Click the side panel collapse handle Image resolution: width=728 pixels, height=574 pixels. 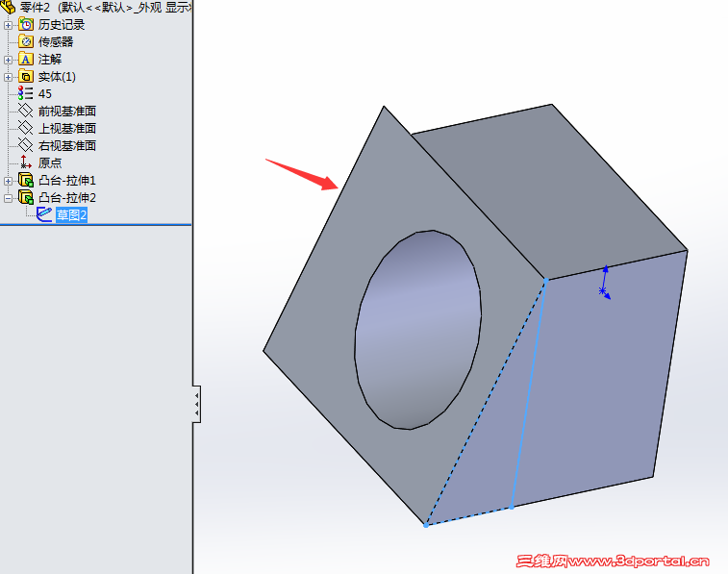point(197,404)
